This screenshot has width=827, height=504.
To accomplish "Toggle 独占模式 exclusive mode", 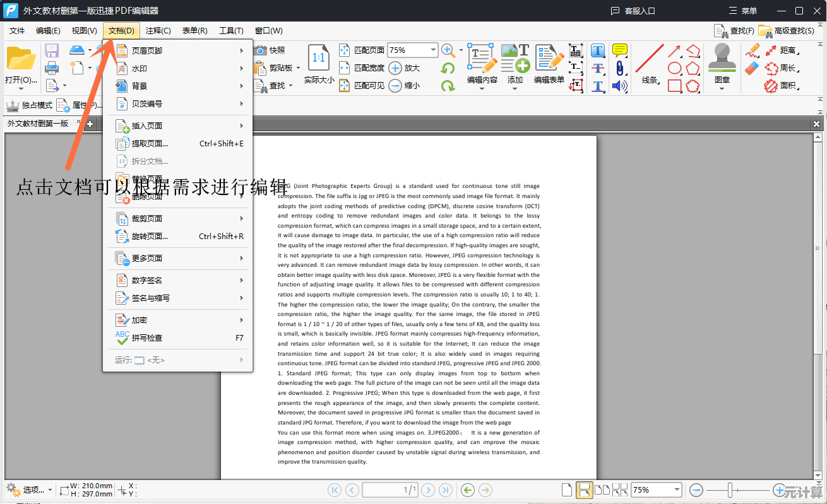I will (x=29, y=105).
